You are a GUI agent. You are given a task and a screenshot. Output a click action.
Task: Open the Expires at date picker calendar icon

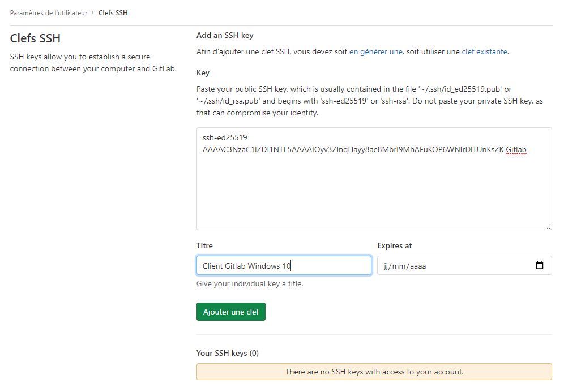[541, 265]
